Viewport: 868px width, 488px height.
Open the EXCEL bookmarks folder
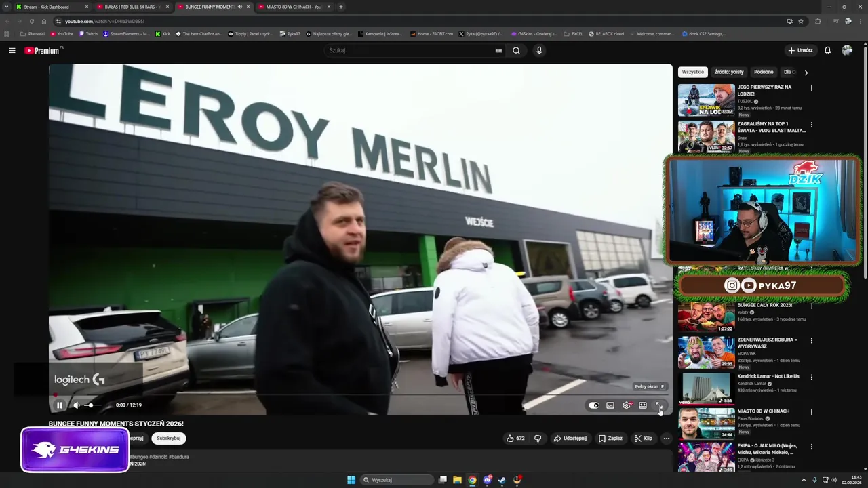[x=573, y=33]
